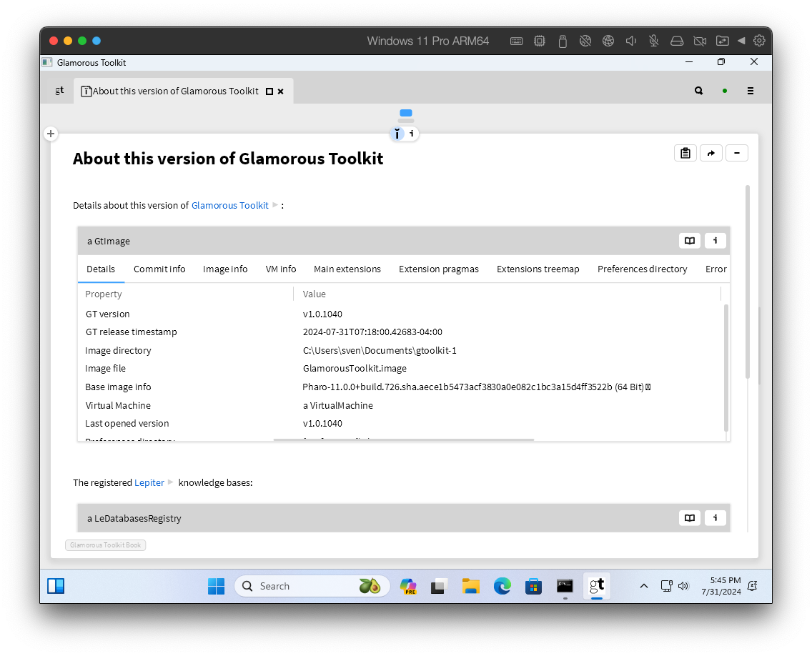Open the Error tab
The height and width of the screenshot is (656, 812).
point(716,269)
